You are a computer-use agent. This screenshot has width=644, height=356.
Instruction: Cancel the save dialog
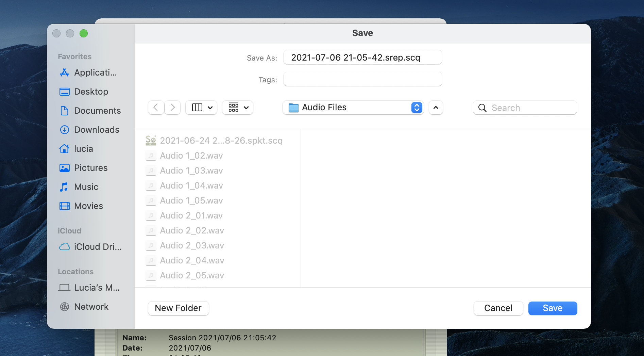[x=498, y=308]
